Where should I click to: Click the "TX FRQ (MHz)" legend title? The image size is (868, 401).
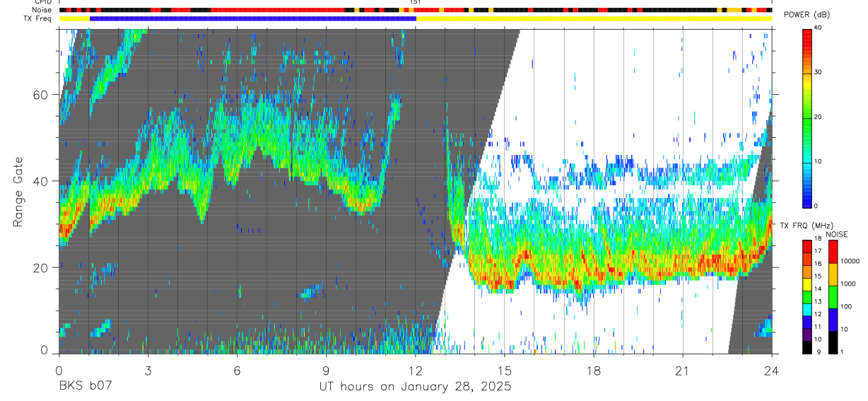[807, 226]
